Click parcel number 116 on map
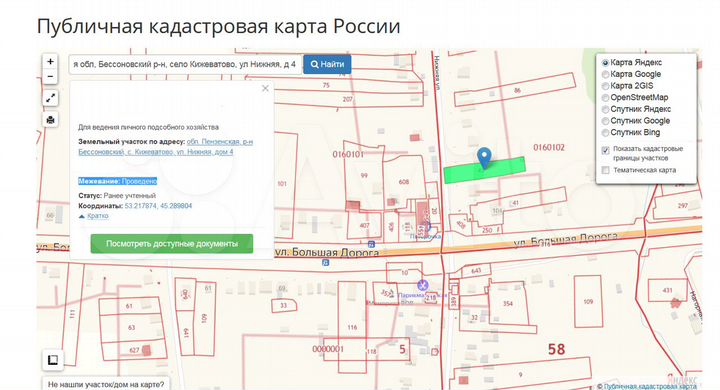Screen dimensions: 720x390 click(352, 327)
